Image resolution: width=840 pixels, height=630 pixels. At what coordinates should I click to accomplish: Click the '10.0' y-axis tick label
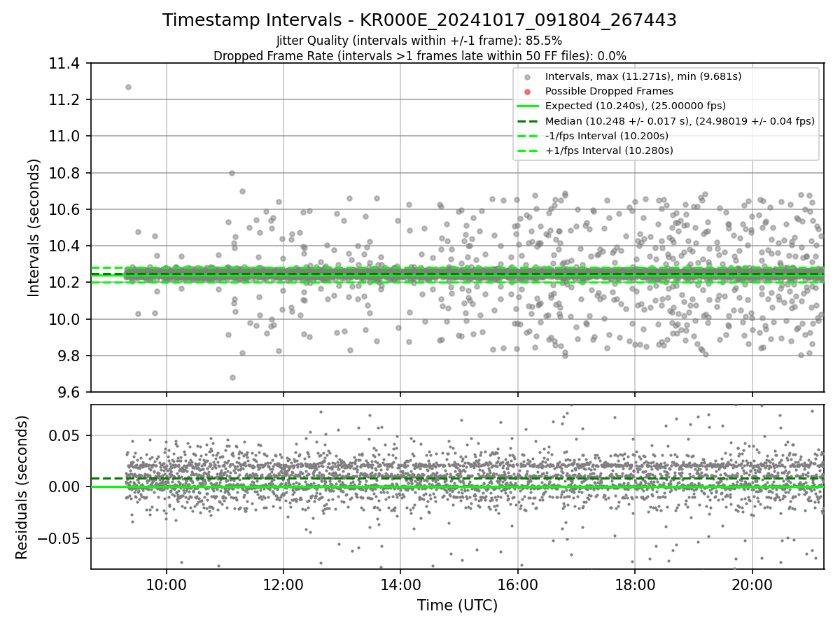tap(65, 319)
